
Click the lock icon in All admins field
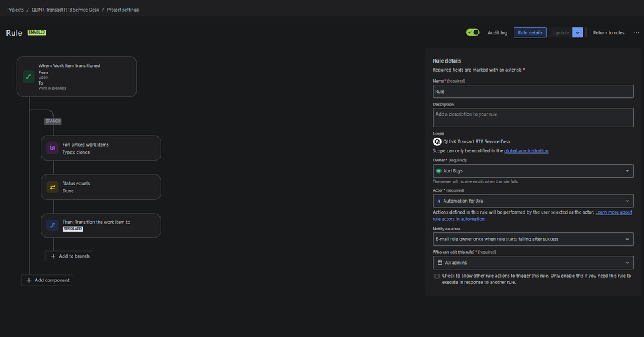point(440,263)
